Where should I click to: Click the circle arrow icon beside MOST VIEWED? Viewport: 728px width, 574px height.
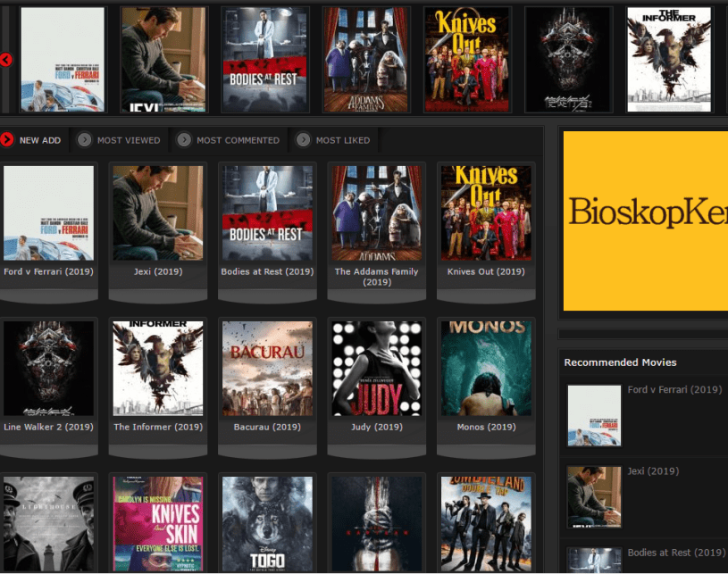click(x=83, y=139)
